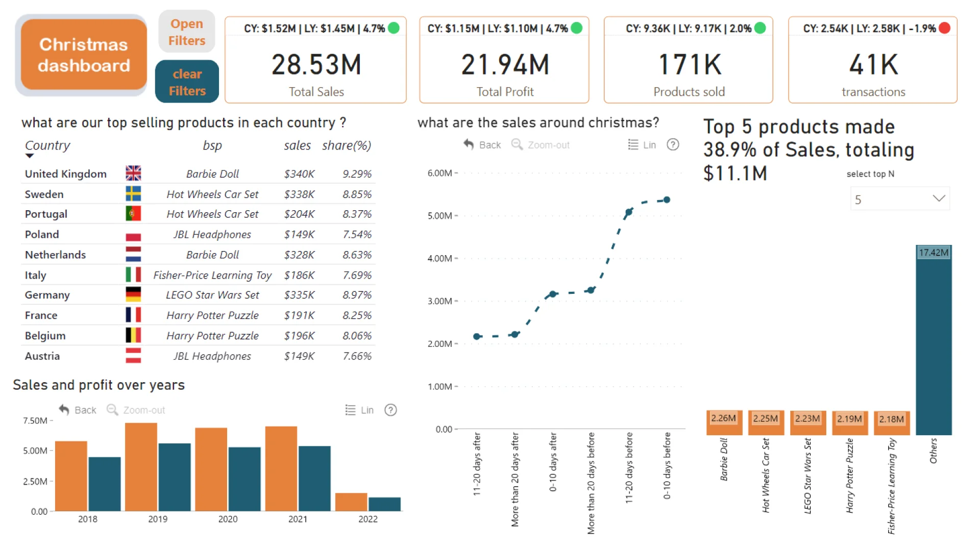Click Germany flag icon
The height and width of the screenshot is (551, 980).
click(x=133, y=294)
